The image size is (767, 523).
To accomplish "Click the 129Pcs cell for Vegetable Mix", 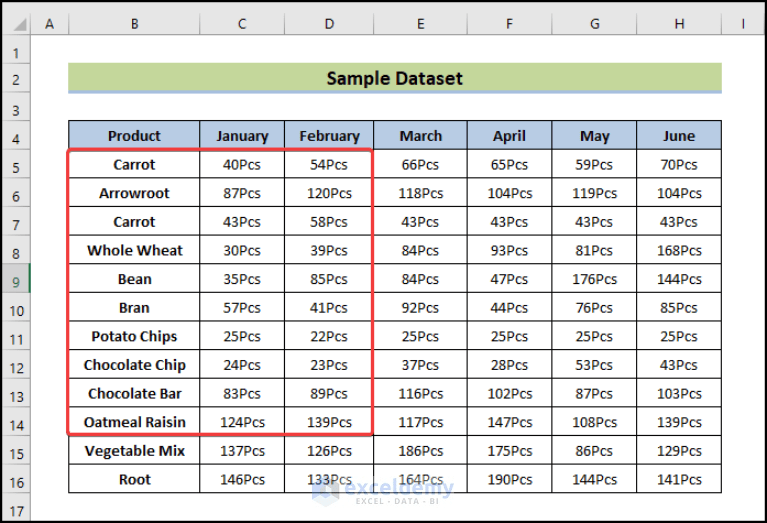I will coord(679,451).
